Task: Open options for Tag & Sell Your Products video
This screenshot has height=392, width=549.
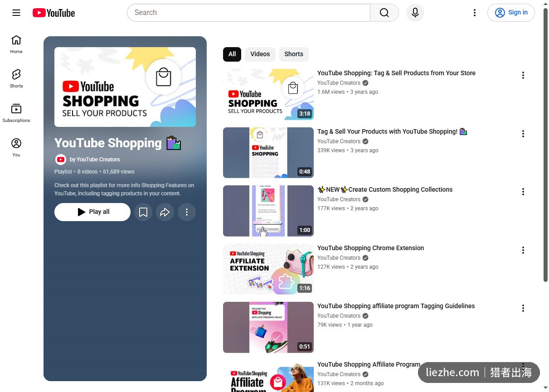Action: (x=523, y=134)
